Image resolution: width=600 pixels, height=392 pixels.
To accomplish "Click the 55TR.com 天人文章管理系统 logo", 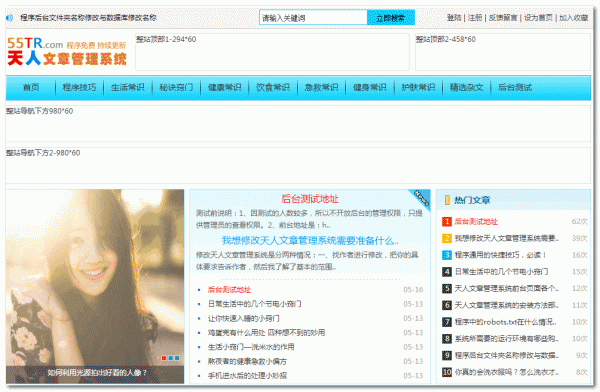I will [67, 52].
